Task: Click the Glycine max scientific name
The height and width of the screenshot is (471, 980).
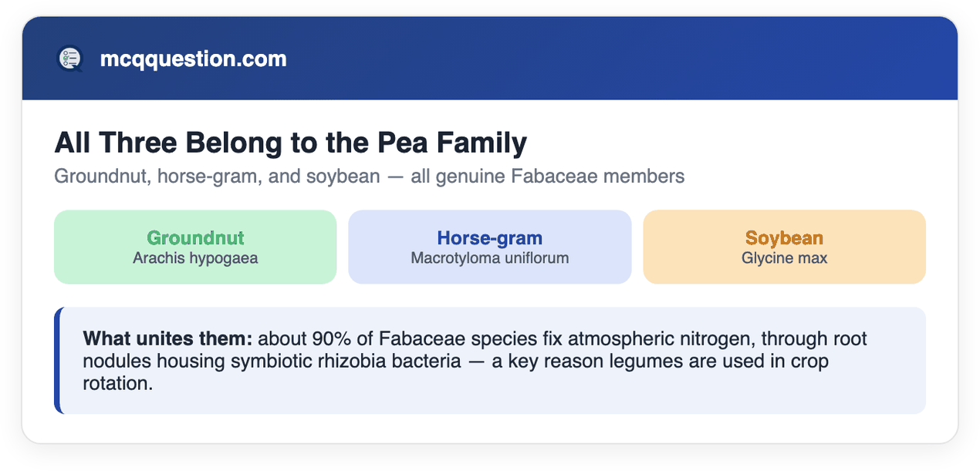Action: [x=784, y=257]
